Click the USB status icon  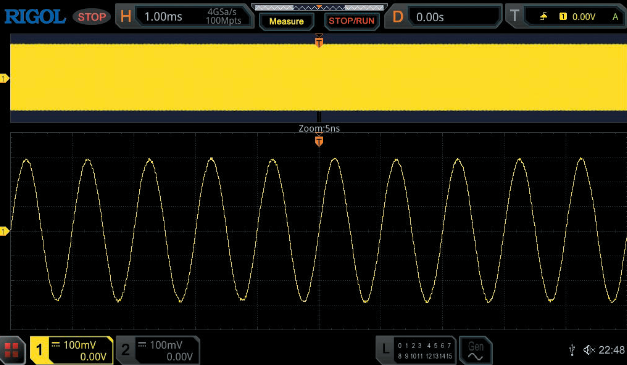coord(572,350)
